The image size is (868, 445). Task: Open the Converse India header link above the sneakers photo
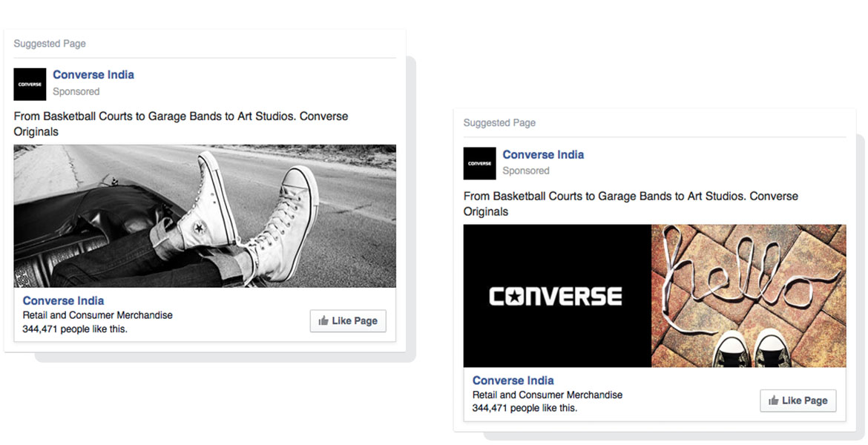click(93, 75)
